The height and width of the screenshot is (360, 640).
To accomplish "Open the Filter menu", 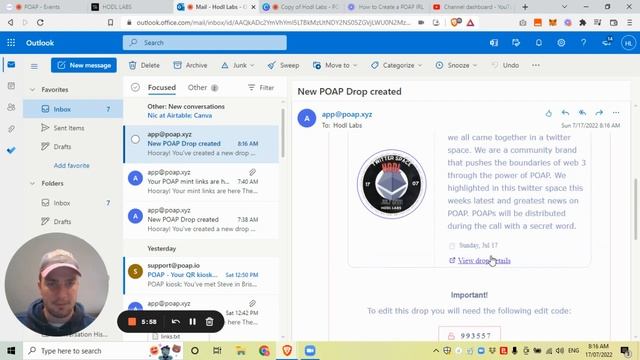I will pos(261,87).
